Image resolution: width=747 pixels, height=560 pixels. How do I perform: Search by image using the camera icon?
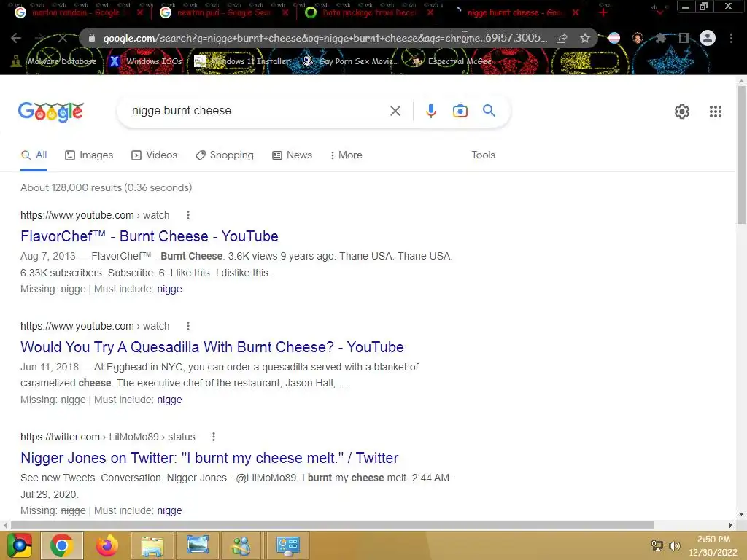point(460,111)
